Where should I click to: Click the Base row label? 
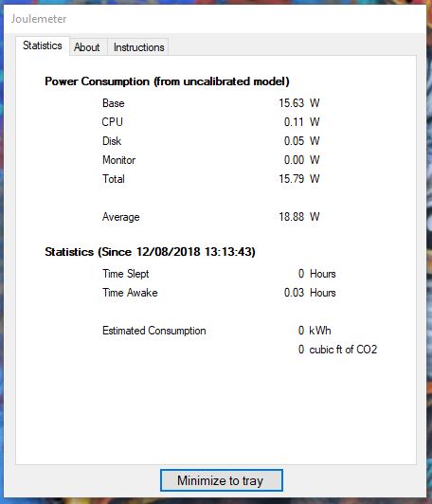[113, 103]
